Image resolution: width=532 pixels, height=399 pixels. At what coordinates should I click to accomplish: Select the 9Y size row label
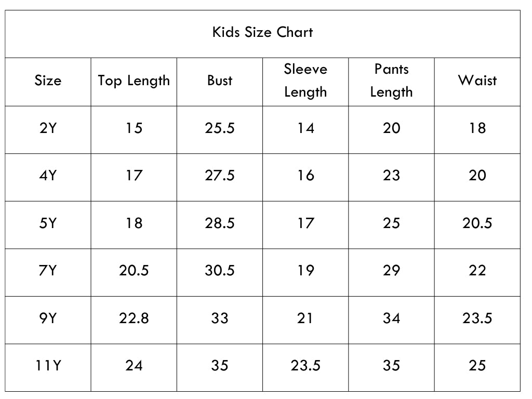48,318
